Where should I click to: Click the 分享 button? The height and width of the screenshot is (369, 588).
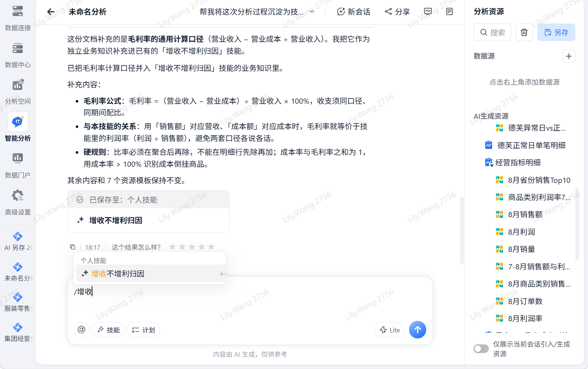397,12
